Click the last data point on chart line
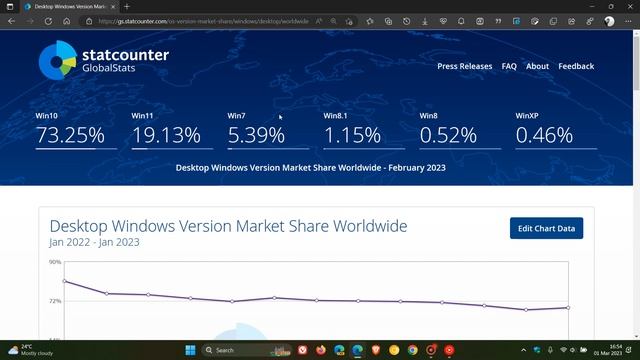Screen dimensions: 640x360 (568, 307)
